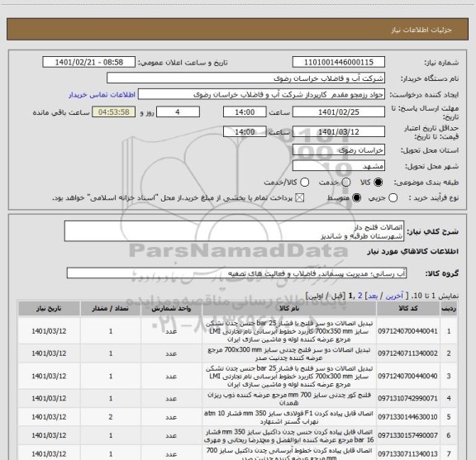Click the general description box اتصالات فلنج دار
This screenshot has width=476, height=460.
234,231
